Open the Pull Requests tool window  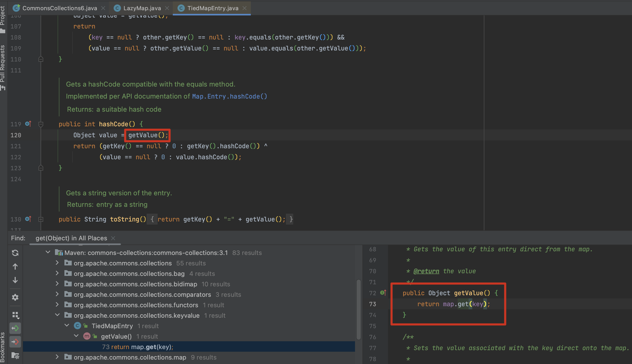(x=3, y=67)
